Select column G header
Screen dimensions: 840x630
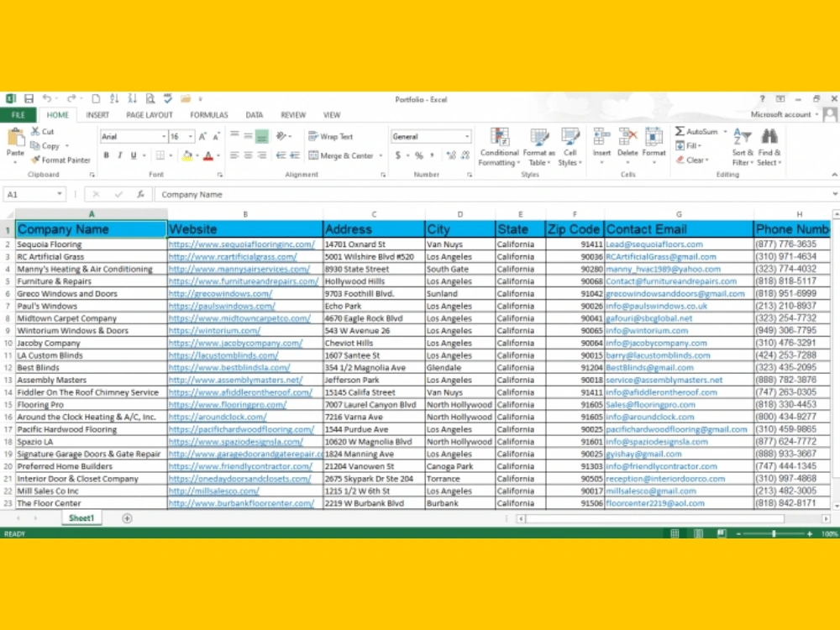tap(679, 214)
